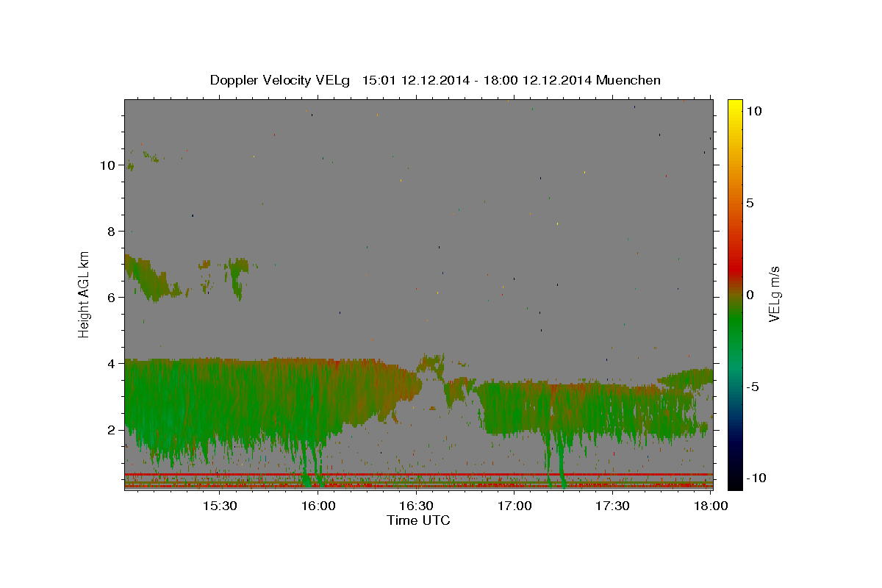Click the "Height AGL km" axis label
The width and height of the screenshot is (882, 588).
[85, 294]
